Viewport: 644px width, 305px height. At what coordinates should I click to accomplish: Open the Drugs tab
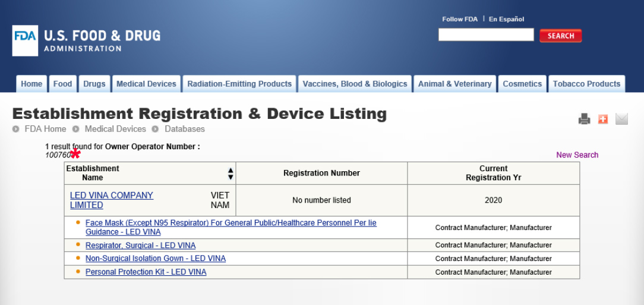pos(94,84)
